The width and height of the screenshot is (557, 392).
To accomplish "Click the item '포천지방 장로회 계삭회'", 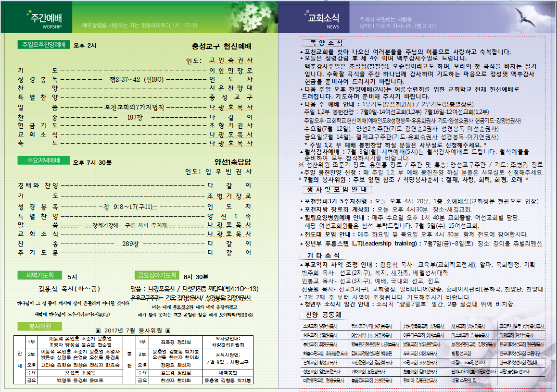I will pyautogui.click(x=337, y=209).
